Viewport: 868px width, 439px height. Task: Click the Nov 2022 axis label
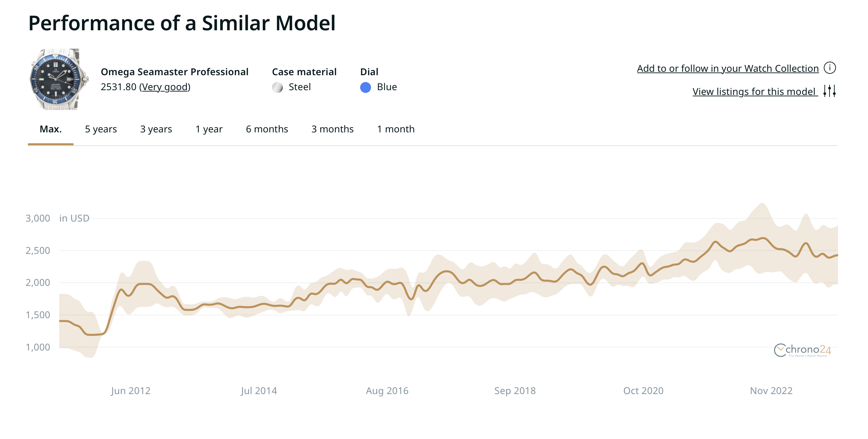(771, 391)
